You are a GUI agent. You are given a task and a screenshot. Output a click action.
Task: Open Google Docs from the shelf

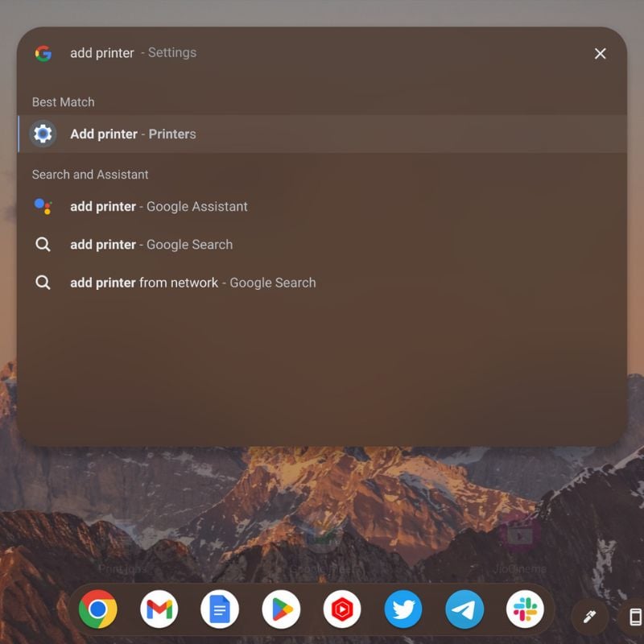click(220, 609)
